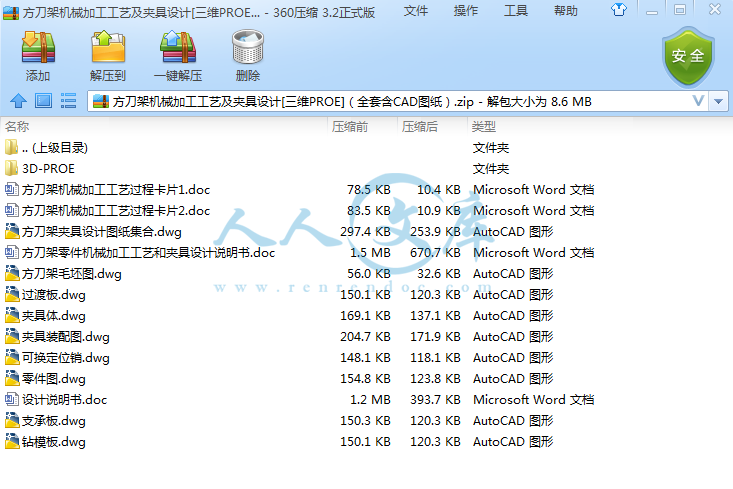
Task: Click the V mark in the address bar
Action: [698, 101]
